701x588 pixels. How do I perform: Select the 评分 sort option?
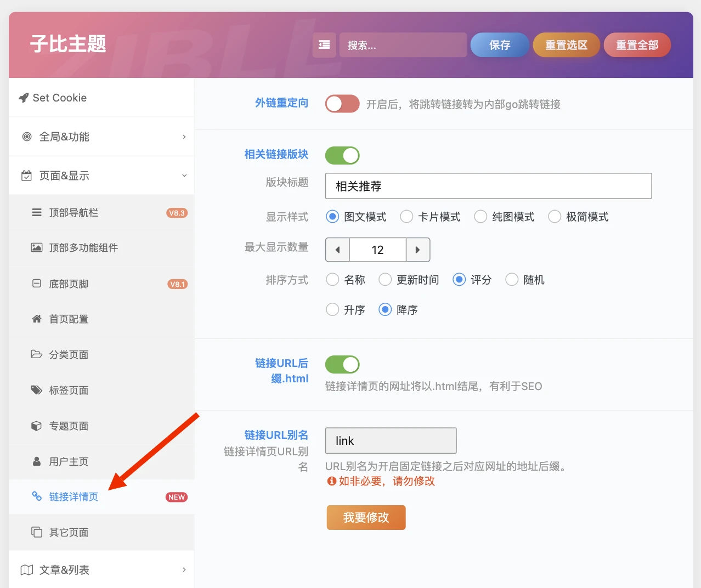click(459, 280)
